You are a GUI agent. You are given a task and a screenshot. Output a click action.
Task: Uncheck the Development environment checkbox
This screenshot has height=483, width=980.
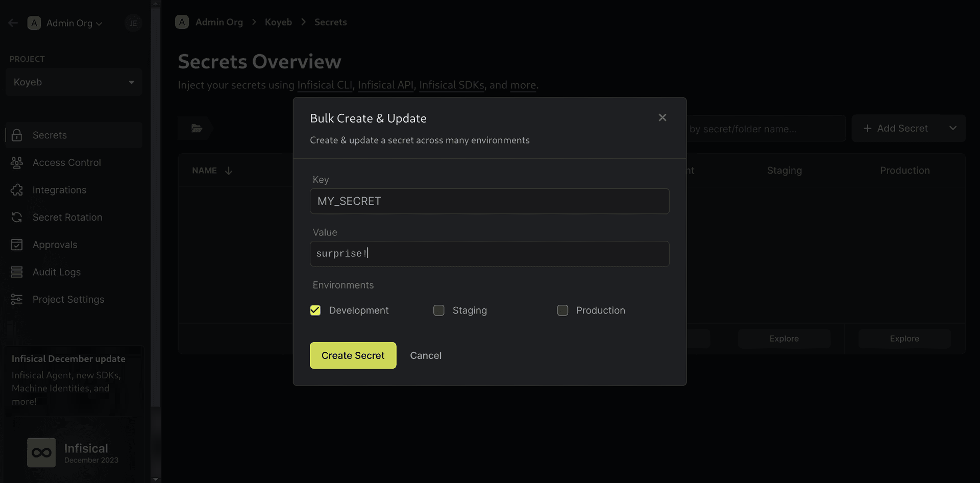tap(315, 310)
